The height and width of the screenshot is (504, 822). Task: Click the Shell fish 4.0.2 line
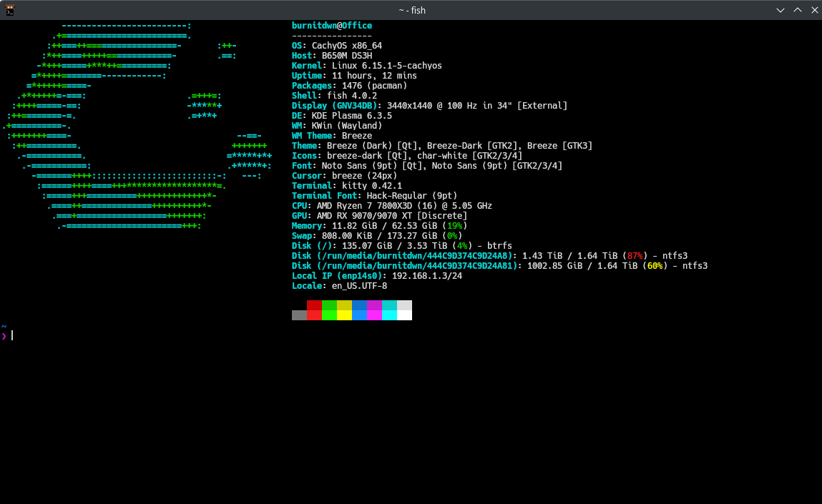coord(335,95)
